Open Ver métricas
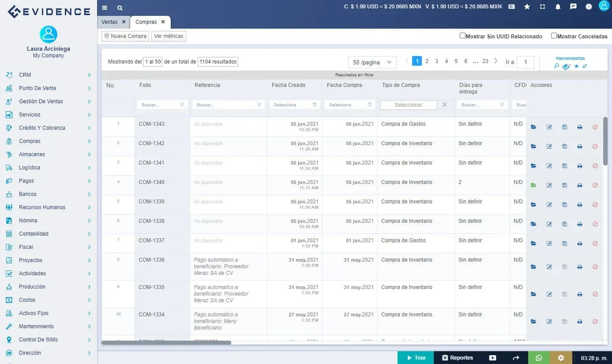This screenshot has height=364, width=612. point(169,36)
